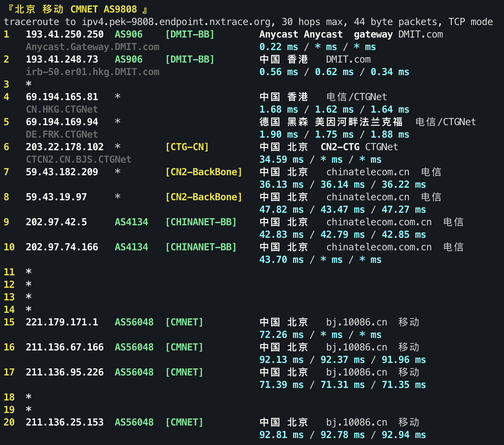Click IP address 202.97.42.5
The image size is (504, 445).
[x=56, y=222]
